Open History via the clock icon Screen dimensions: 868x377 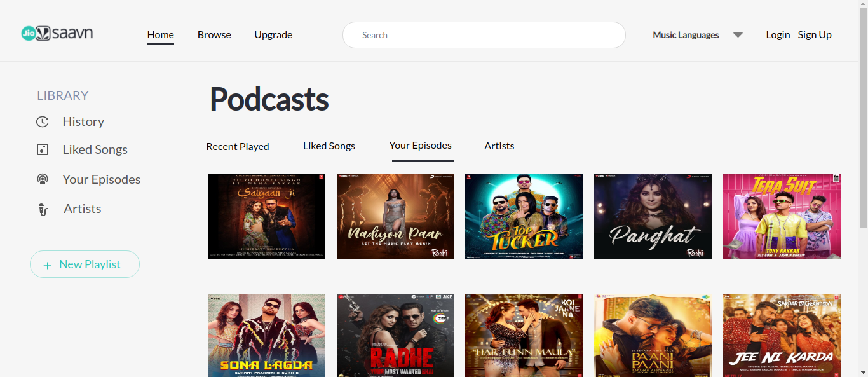tap(42, 121)
